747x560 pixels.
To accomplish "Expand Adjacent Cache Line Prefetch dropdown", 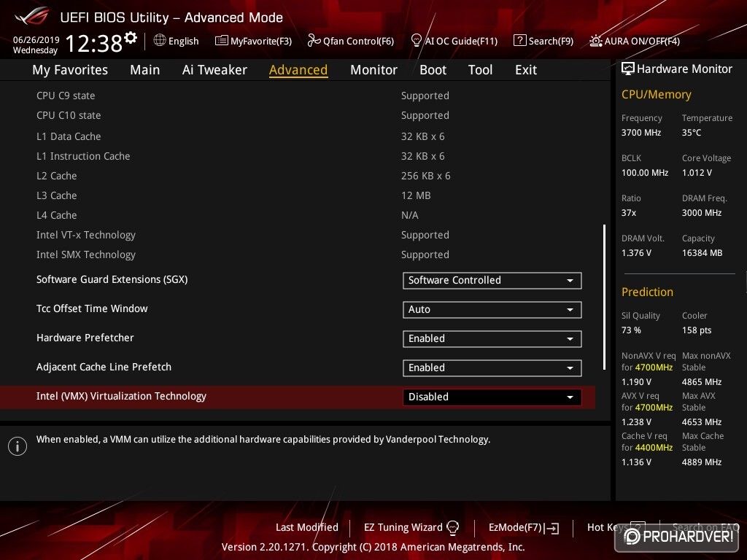I will click(x=492, y=367).
